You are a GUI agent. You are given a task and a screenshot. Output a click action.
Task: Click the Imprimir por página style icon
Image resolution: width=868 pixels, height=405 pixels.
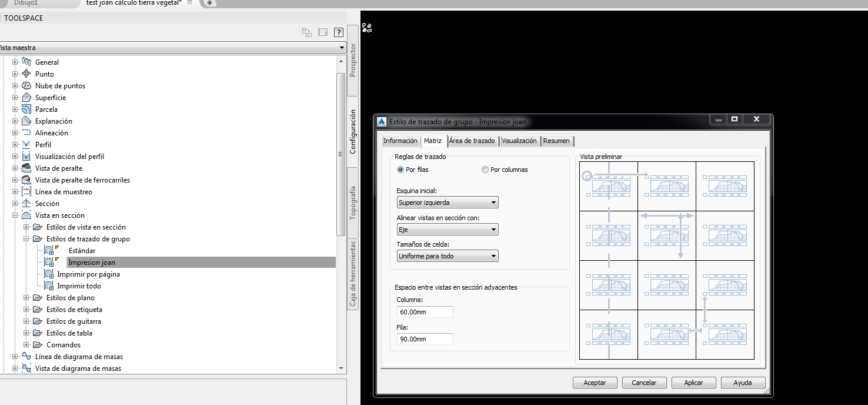[49, 274]
